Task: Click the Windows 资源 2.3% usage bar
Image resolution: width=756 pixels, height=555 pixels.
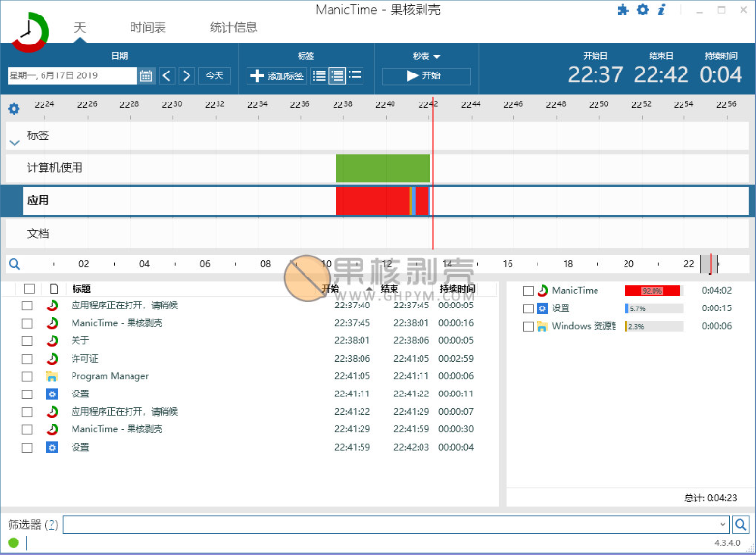Action: coord(654,327)
